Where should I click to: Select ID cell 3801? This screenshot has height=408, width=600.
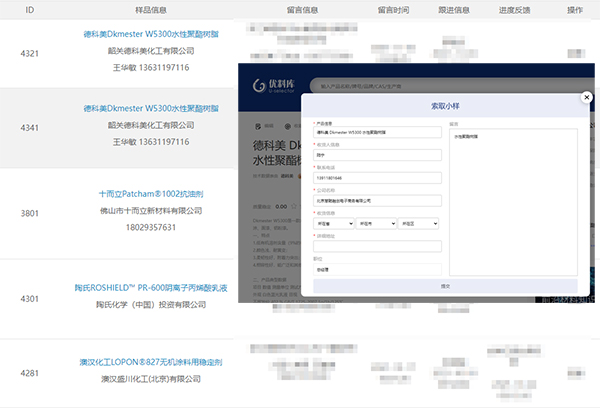pos(30,213)
